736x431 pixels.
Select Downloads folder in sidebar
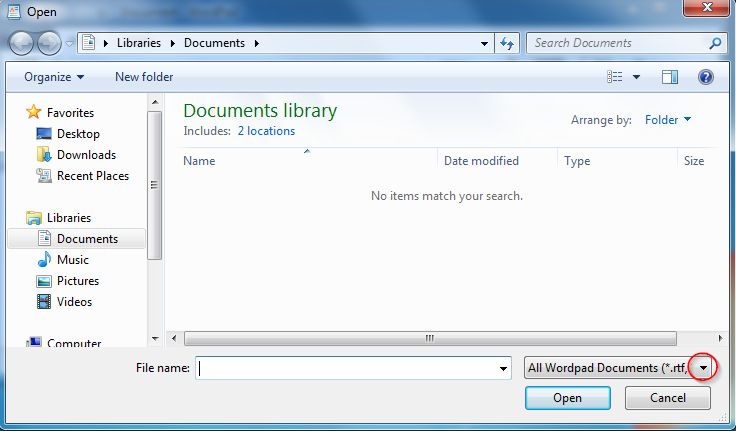click(x=86, y=155)
